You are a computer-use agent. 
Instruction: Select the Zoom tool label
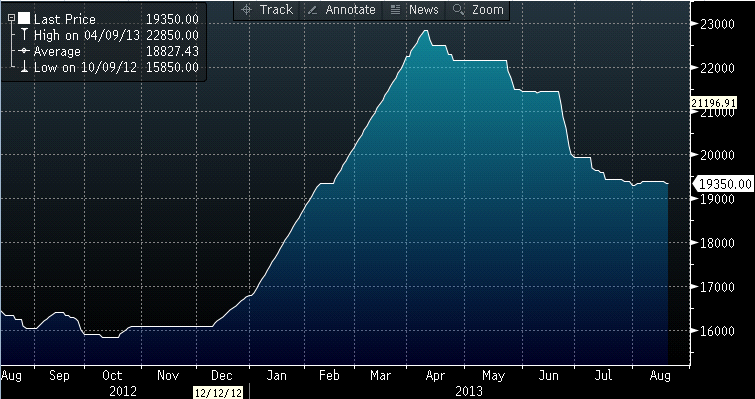coord(488,10)
